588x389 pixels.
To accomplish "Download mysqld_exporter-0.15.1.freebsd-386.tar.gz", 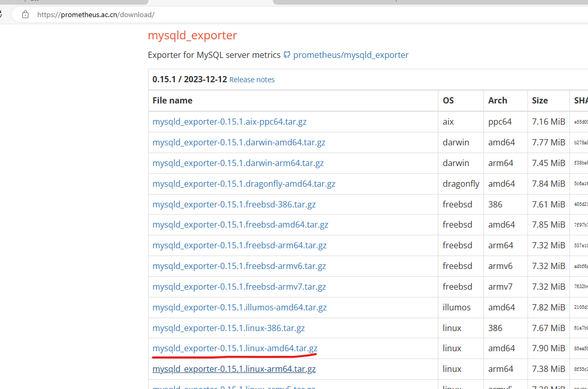I will coord(234,204).
